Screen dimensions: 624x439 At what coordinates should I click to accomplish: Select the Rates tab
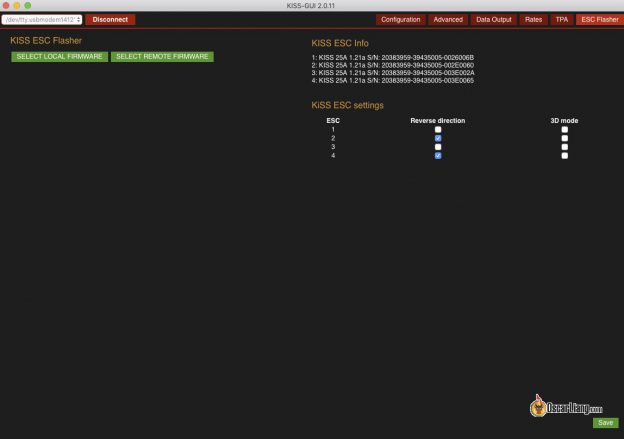[x=534, y=19]
